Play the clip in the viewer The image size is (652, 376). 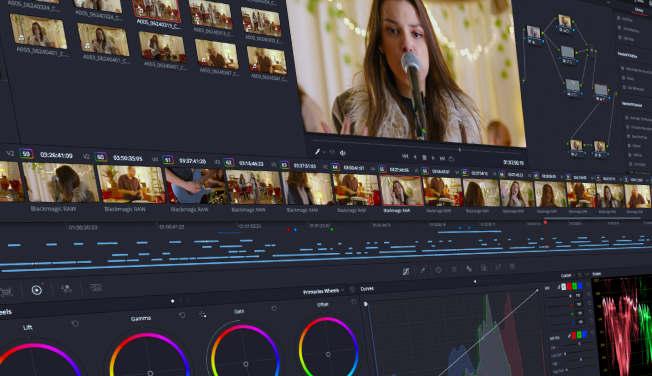[x=433, y=158]
